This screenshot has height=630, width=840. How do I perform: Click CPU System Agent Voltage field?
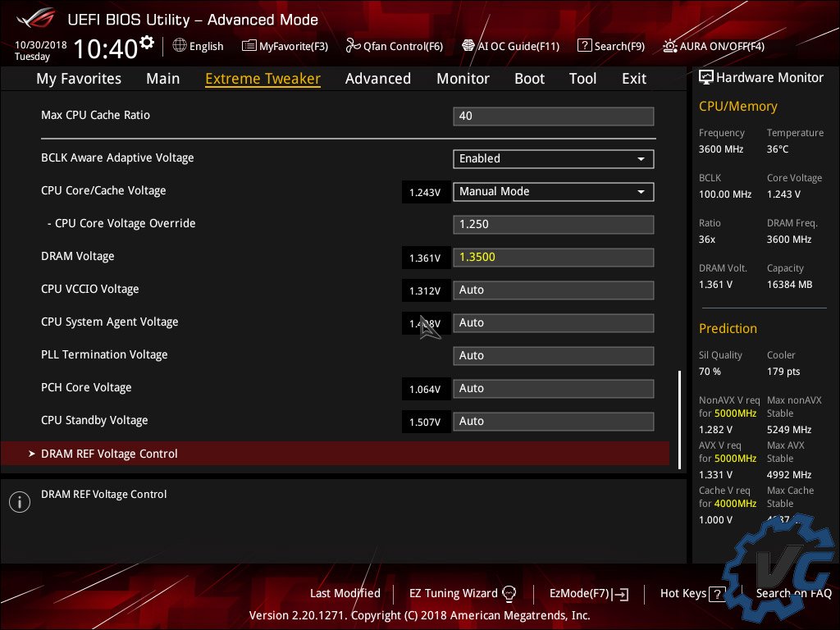point(554,323)
